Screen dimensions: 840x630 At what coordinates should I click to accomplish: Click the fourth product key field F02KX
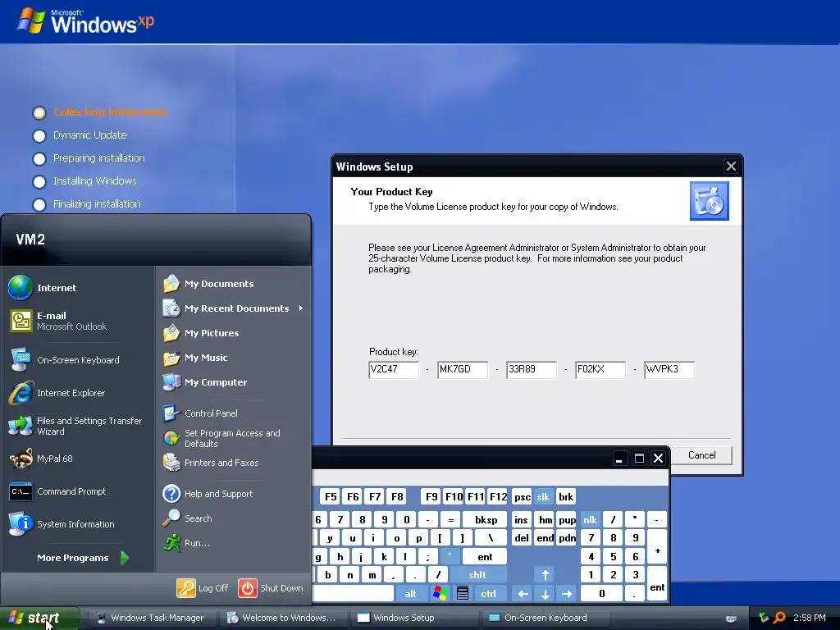tap(600, 369)
